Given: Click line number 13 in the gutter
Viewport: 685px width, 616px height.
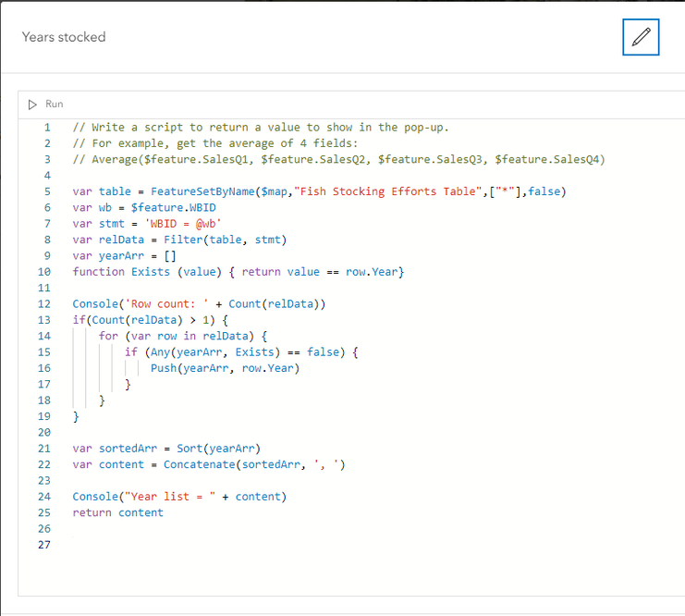Looking at the screenshot, I should coord(43,320).
